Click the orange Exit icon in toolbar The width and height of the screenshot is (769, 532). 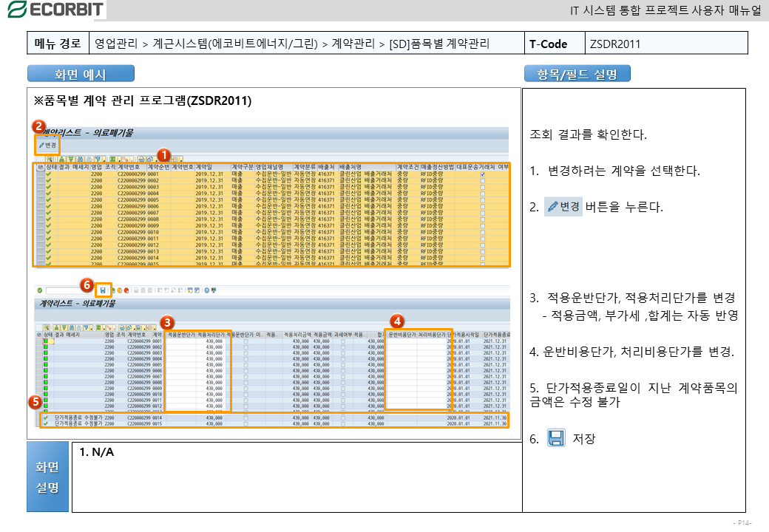click(120, 290)
